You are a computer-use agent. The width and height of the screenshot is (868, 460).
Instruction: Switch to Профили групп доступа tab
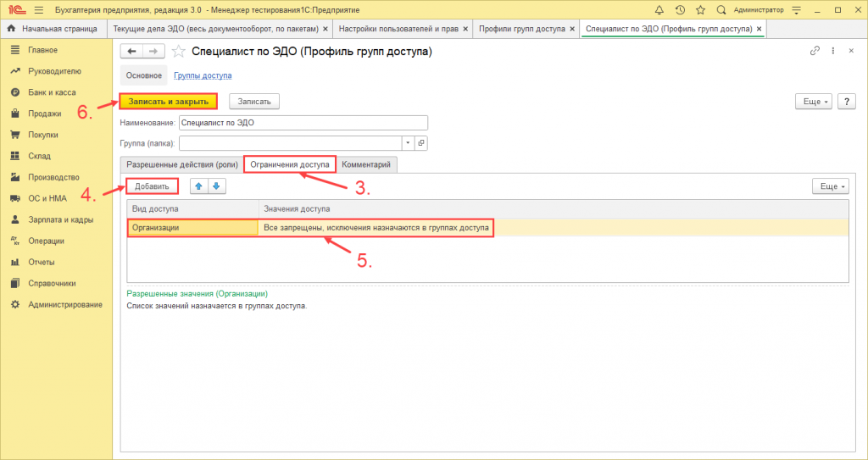[x=522, y=29]
